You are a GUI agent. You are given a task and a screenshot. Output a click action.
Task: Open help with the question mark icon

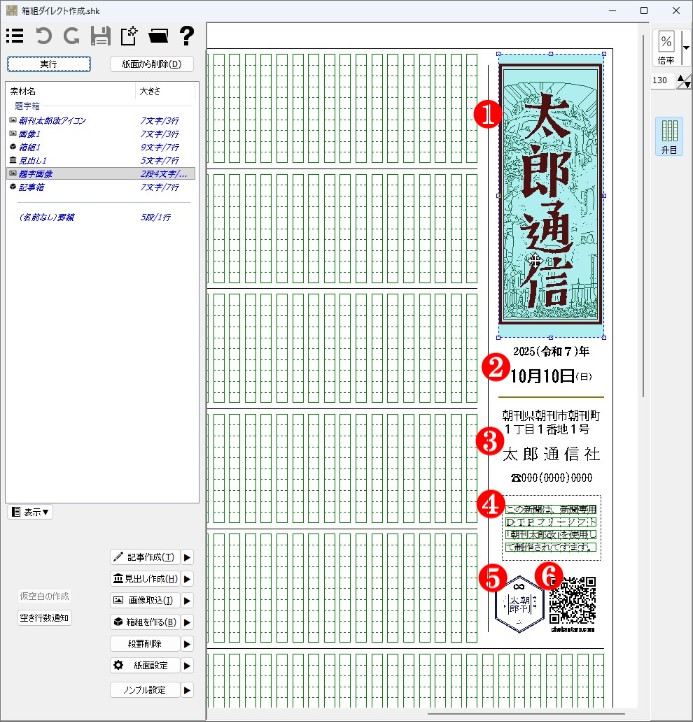[x=186, y=37]
